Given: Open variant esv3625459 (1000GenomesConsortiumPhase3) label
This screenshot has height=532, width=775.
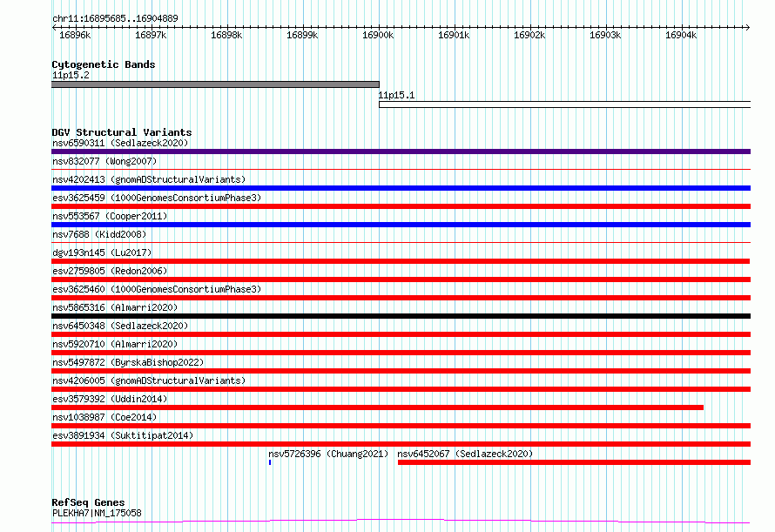Looking at the screenshot, I should (x=157, y=198).
